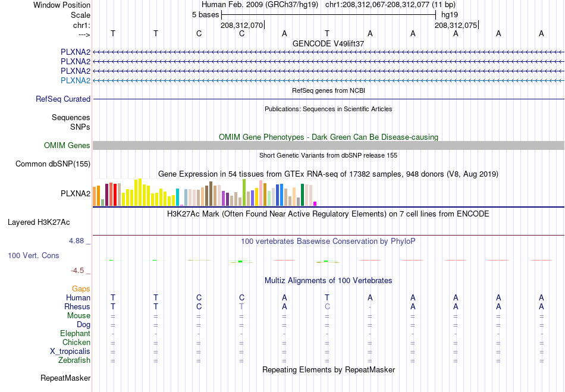Viewport: 565px width, 392px height.
Task: Click the gray OMIM Genes bar
Action: tap(328, 146)
